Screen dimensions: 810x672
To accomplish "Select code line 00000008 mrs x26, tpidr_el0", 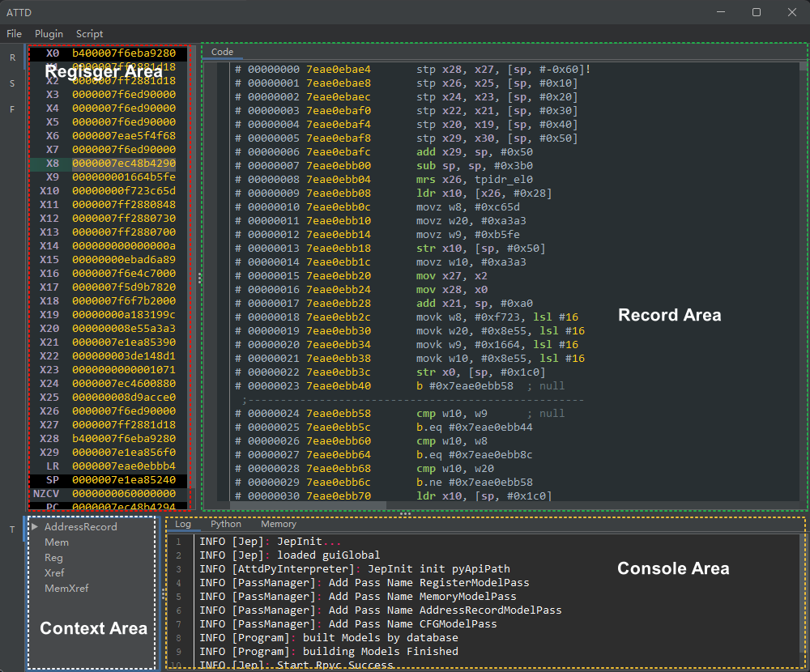I will pos(384,179).
